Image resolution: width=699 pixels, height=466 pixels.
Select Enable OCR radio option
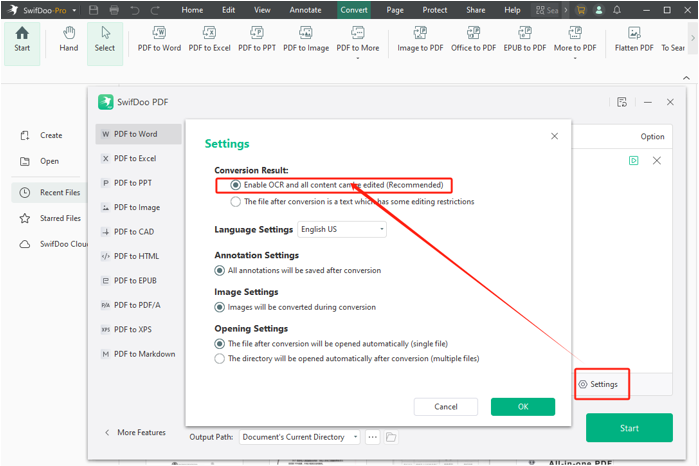235,185
